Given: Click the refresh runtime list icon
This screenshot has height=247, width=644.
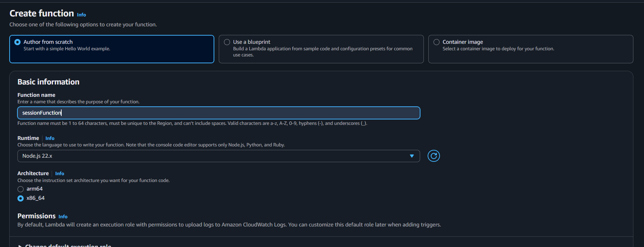Looking at the screenshot, I should click(x=433, y=156).
